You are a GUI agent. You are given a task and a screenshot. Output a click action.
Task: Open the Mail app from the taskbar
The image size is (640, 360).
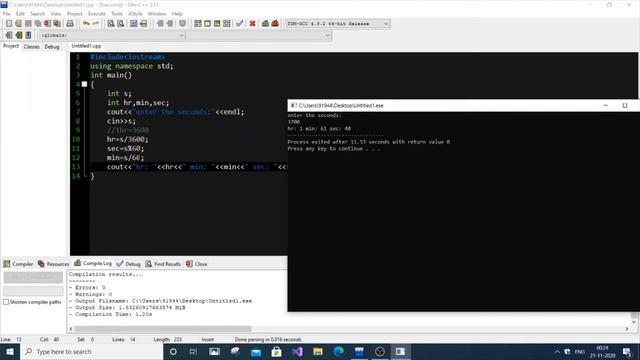256,351
